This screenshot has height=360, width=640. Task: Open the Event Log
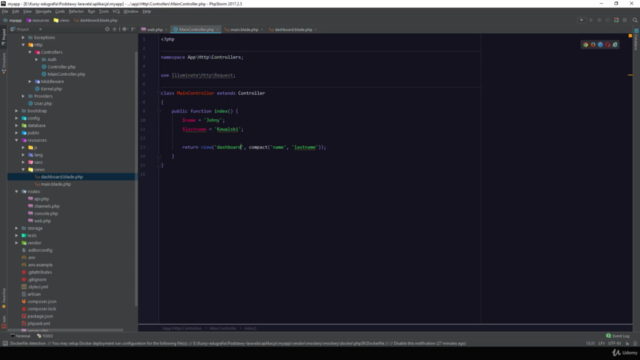pos(618,336)
